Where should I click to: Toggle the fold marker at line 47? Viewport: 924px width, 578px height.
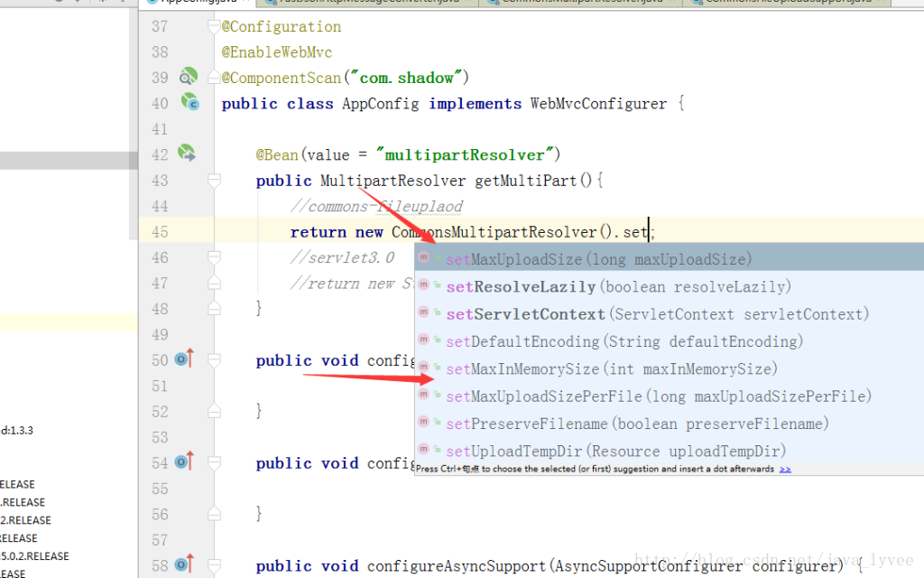[x=215, y=283]
